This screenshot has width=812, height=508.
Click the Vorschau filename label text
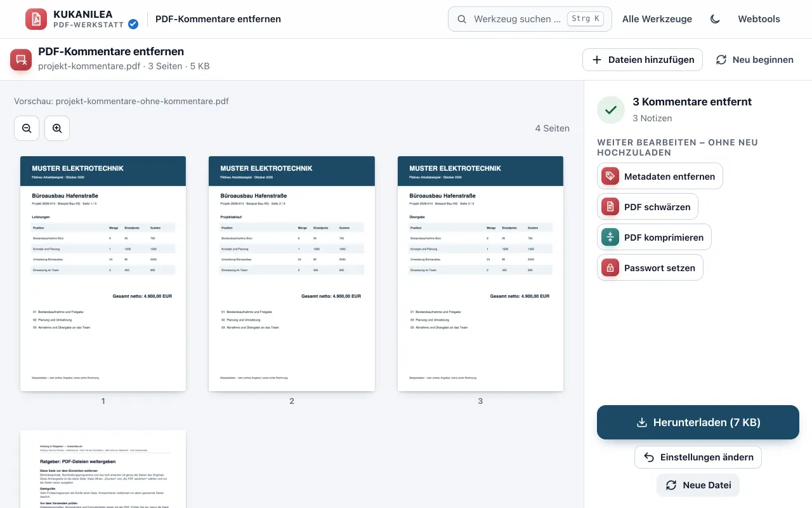click(122, 101)
